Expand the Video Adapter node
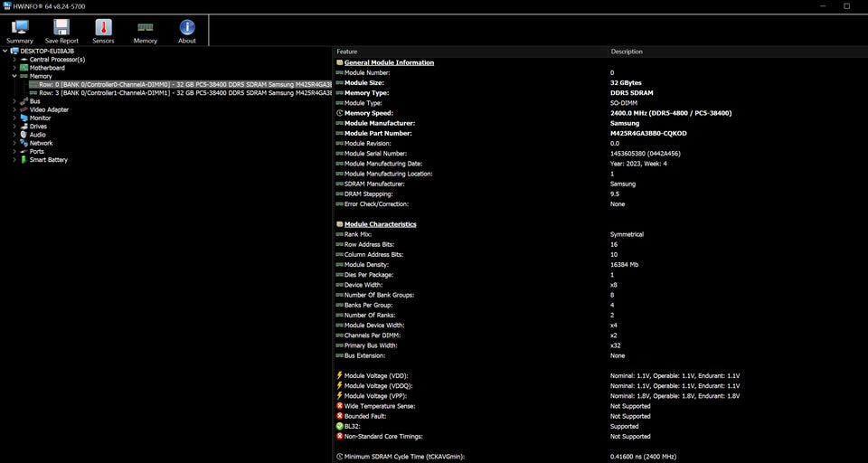868x463 pixels. click(x=15, y=109)
